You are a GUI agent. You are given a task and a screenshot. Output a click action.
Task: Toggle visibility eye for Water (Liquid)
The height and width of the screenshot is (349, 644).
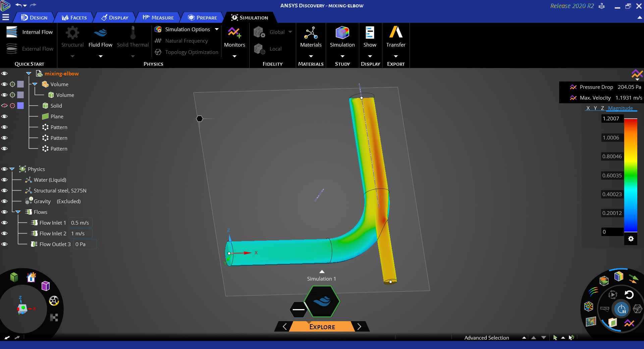click(4, 180)
